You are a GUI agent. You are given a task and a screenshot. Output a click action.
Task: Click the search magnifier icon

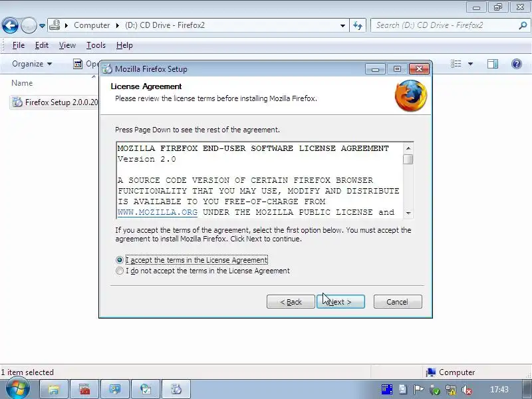[x=523, y=25]
